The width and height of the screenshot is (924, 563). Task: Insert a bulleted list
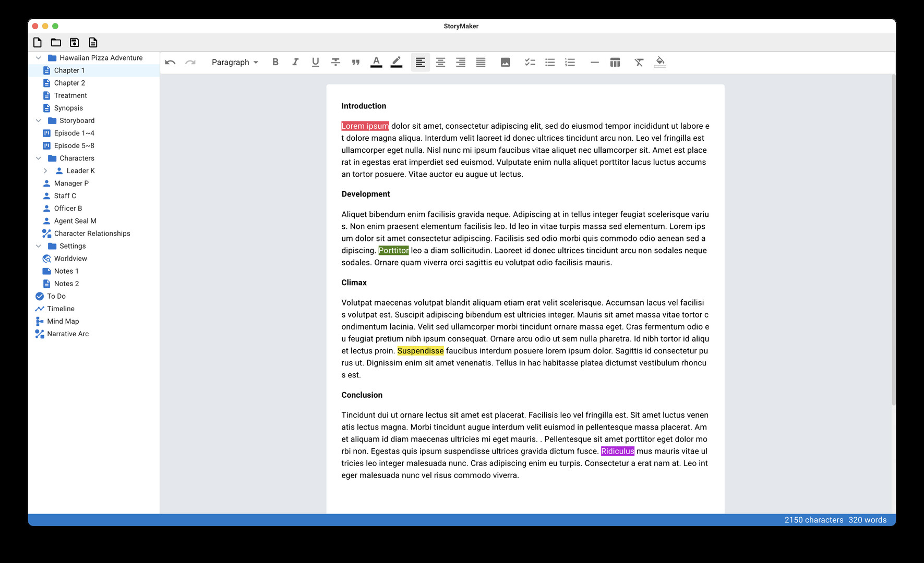(550, 62)
